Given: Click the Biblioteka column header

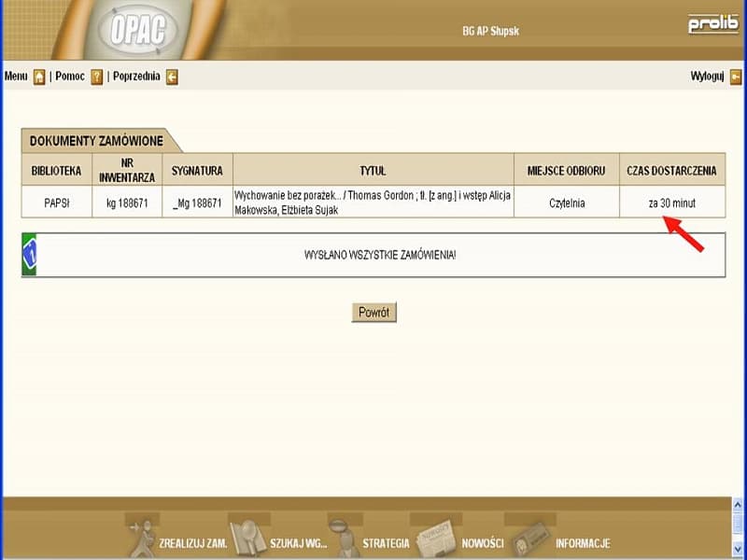Looking at the screenshot, I should [57, 170].
